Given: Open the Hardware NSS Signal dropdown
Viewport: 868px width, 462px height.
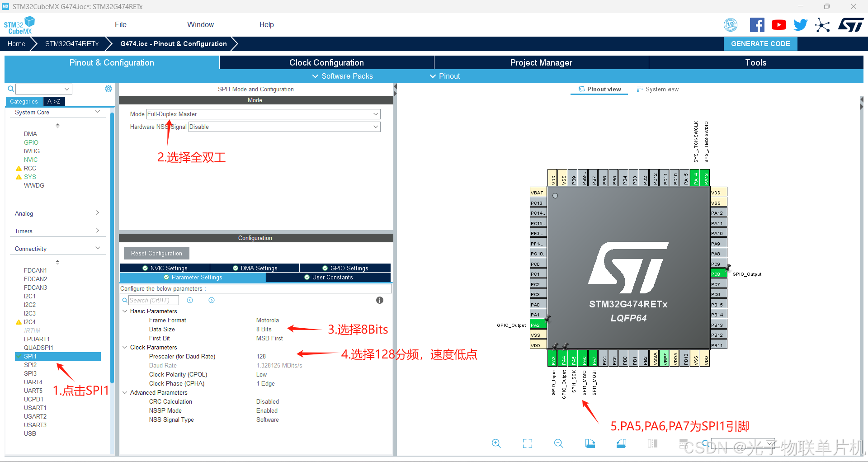Looking at the screenshot, I should pyautogui.click(x=284, y=127).
